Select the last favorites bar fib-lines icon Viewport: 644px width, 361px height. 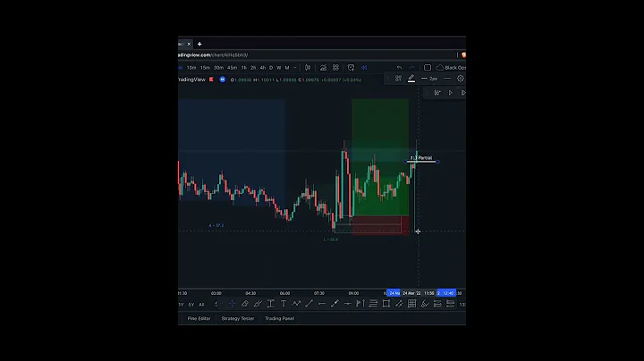[x=451, y=304]
